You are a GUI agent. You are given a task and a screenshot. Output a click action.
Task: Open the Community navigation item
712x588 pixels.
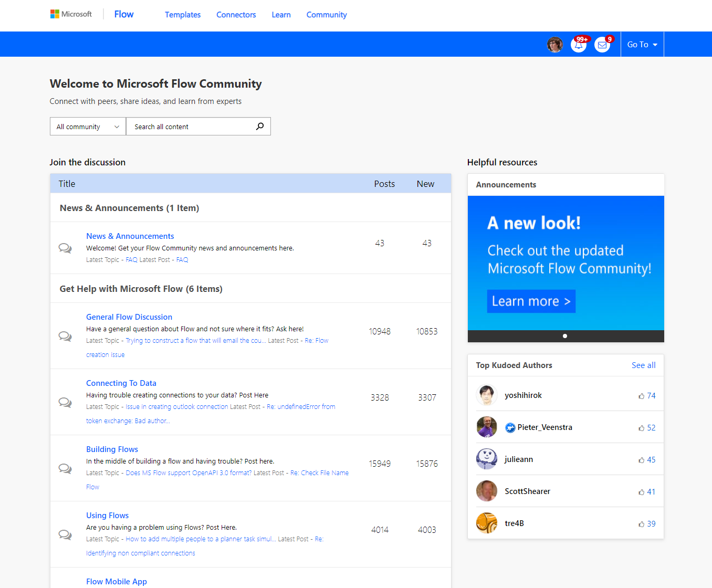click(326, 15)
